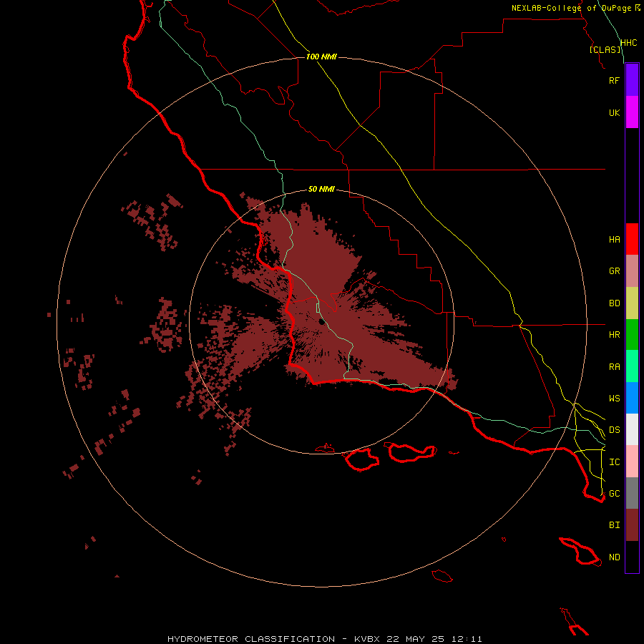Click the HR legend label
Viewport: 644px width, 644px height.
614,335
